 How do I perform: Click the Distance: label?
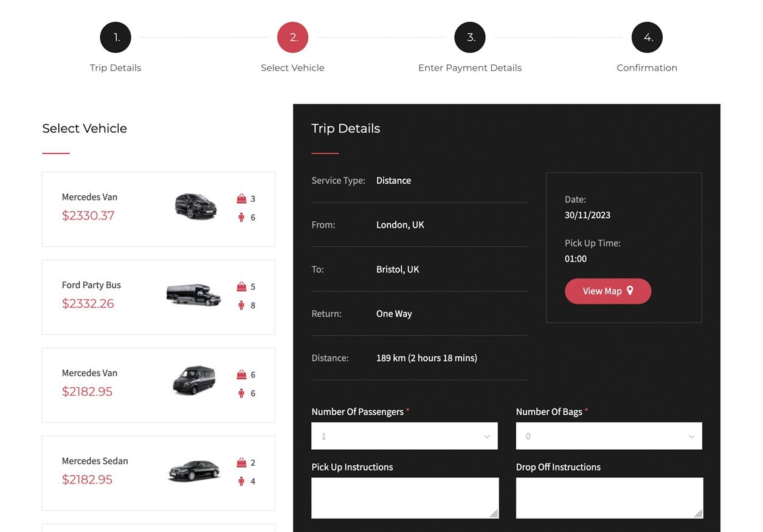pos(330,358)
